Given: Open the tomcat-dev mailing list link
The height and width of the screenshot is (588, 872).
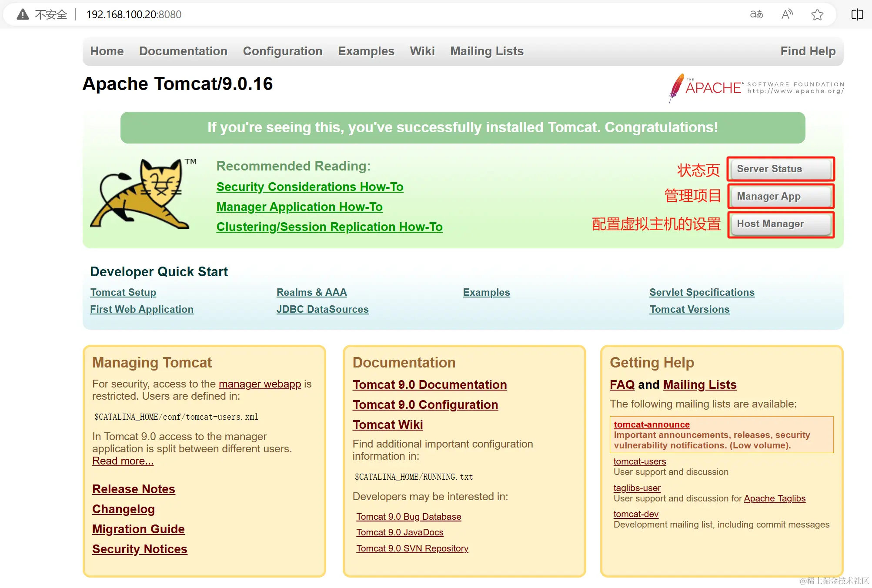Looking at the screenshot, I should point(636,514).
